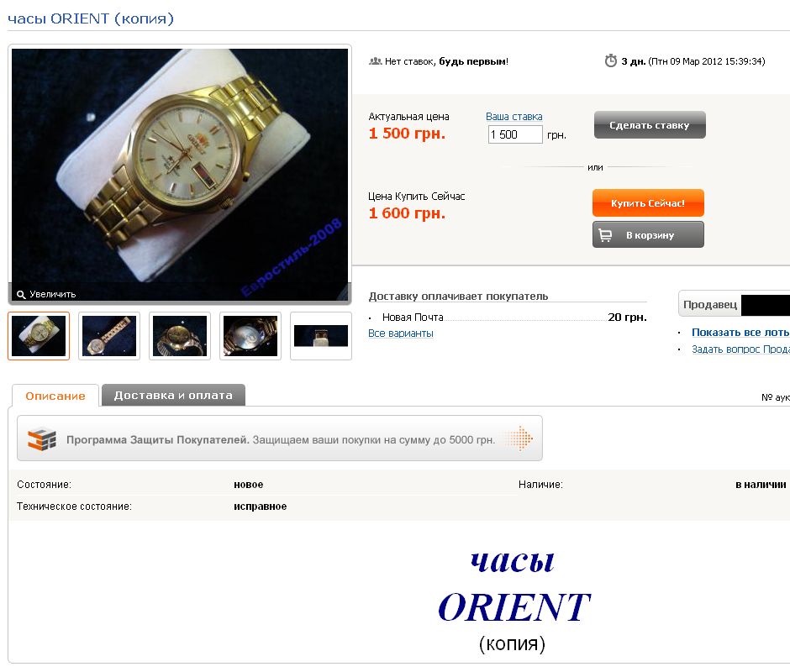Viewport: 790px width, 672px height.
Task: Click the bid amount input field
Action: pyautogui.click(x=515, y=134)
